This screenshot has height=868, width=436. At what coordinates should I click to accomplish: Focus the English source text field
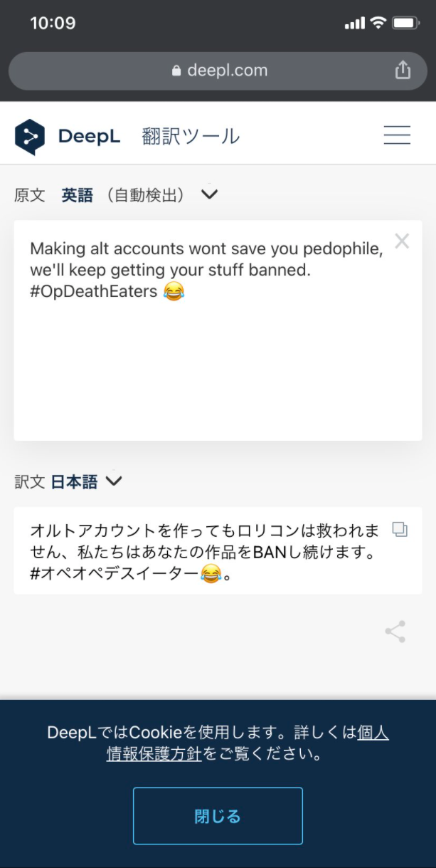coord(218,330)
